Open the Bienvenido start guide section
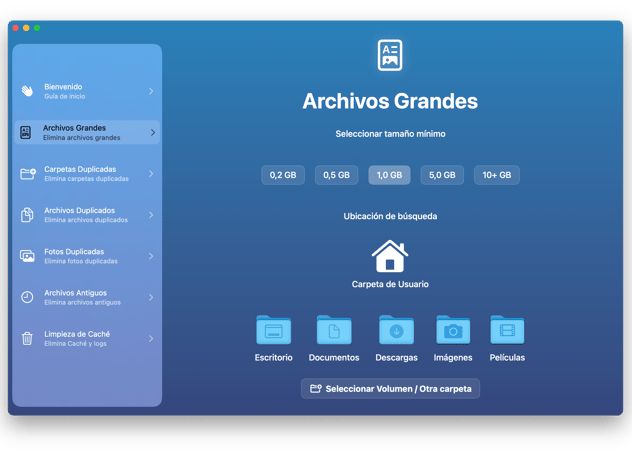The width and height of the screenshot is (632, 455). coord(87,91)
